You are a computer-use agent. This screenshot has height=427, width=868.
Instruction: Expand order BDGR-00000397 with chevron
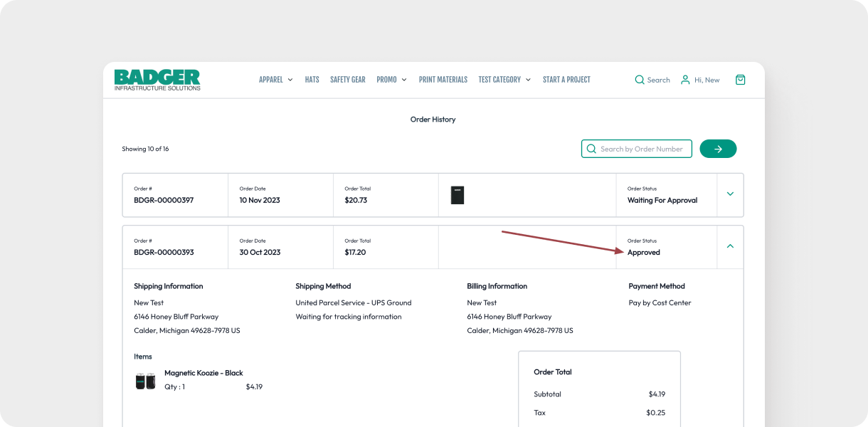(x=730, y=194)
